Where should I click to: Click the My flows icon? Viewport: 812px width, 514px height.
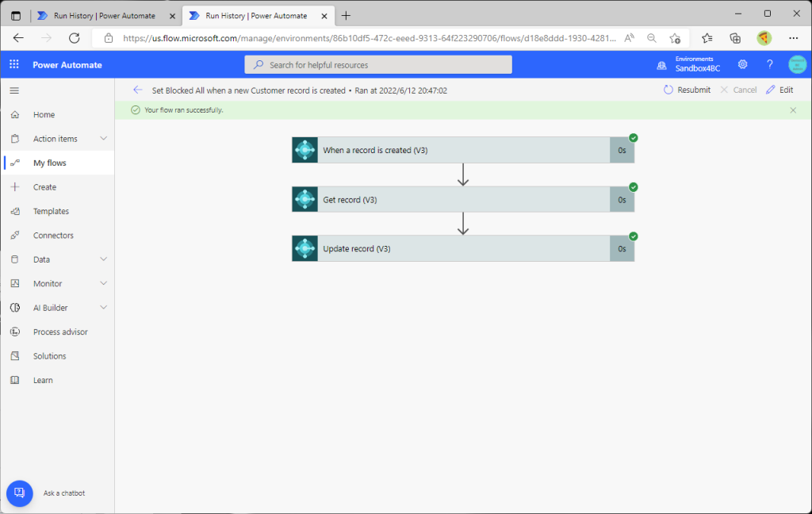tap(15, 163)
